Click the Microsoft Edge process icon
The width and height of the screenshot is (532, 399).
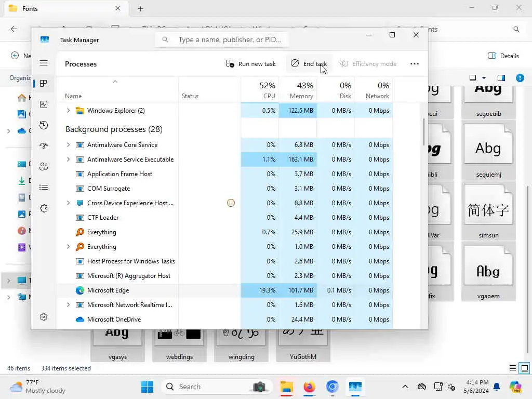pos(79,290)
